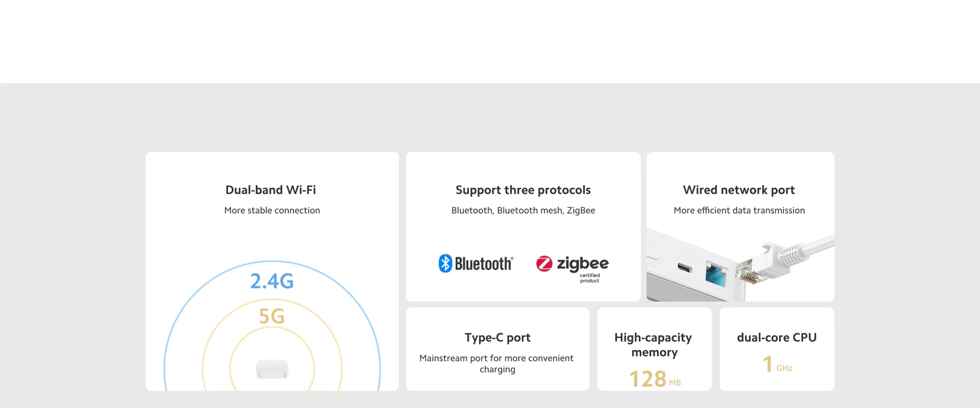Click the Bluetooth logo
The image size is (980, 408).
[x=476, y=264]
